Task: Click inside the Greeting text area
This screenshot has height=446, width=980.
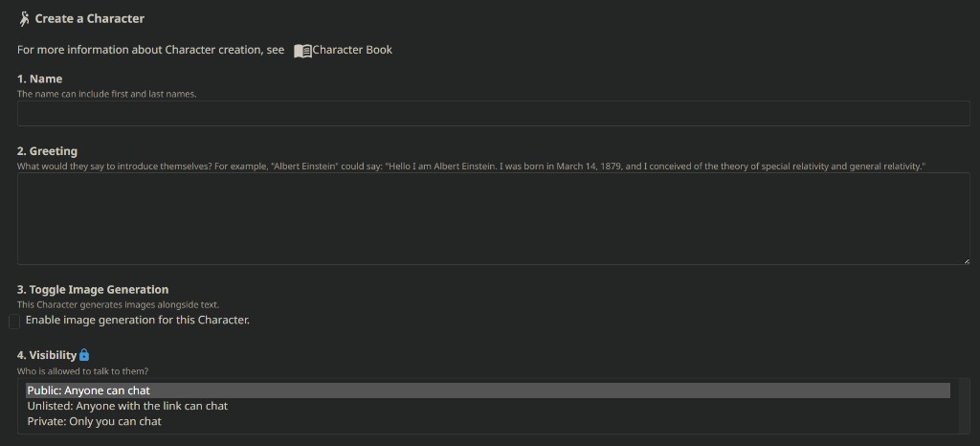Action: (x=493, y=219)
